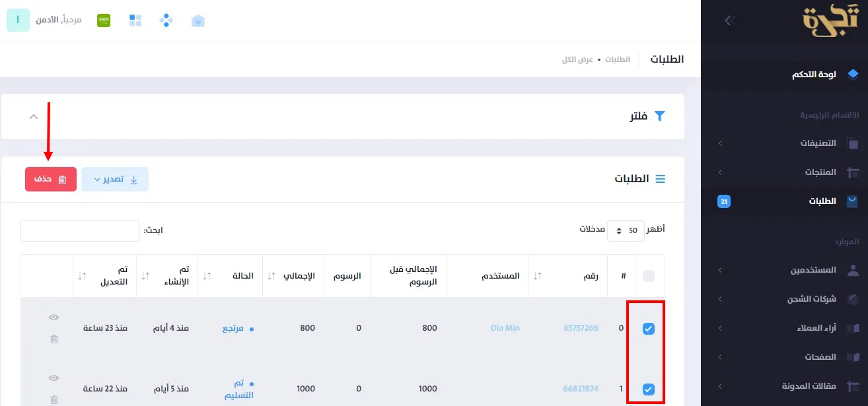868x406 pixels.
Task: Open the Saudi flag language switcher
Action: tap(103, 20)
